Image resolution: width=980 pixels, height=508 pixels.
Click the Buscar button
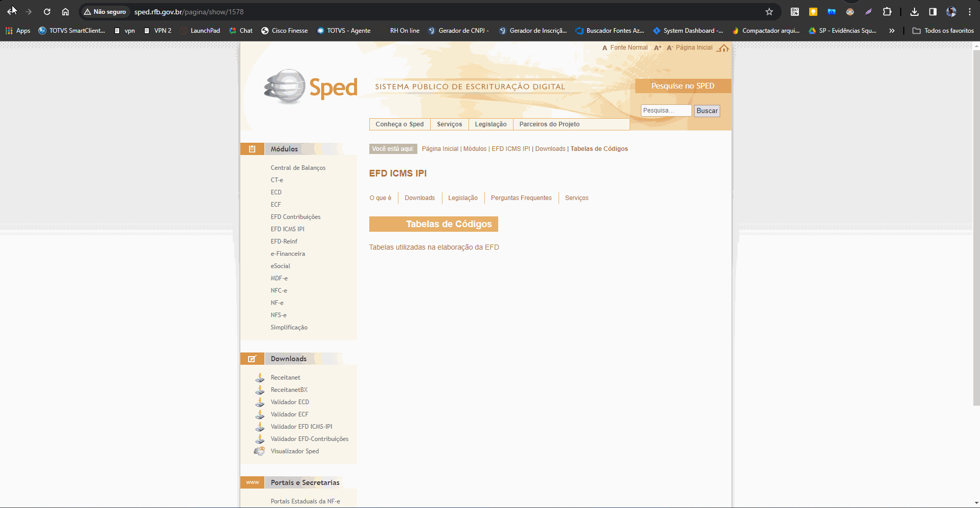pos(707,111)
